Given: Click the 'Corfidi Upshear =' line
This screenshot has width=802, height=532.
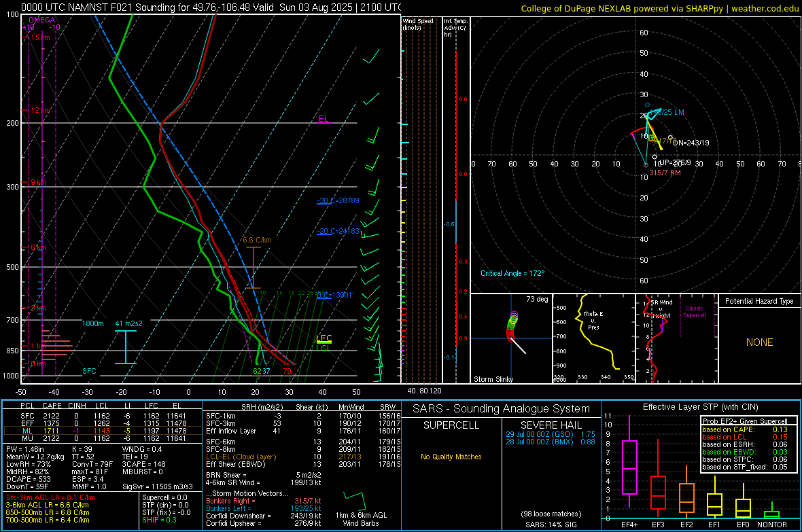Looking at the screenshot, I should tap(264, 523).
